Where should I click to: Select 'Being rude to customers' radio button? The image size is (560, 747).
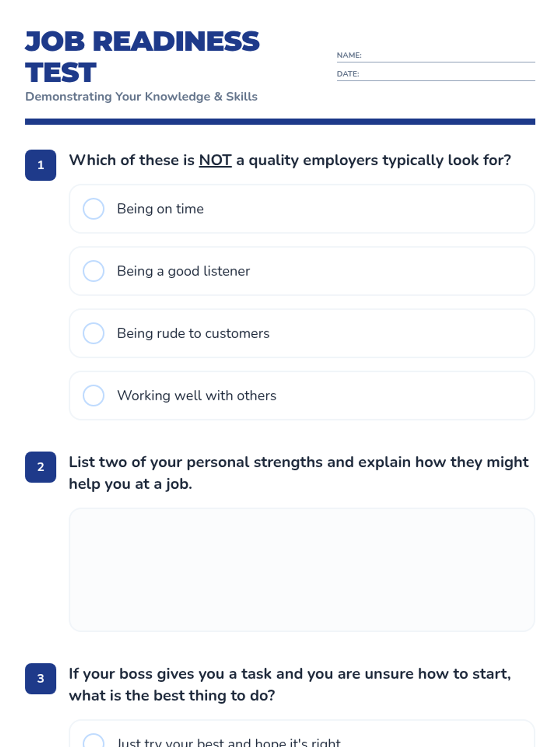pyautogui.click(x=93, y=333)
